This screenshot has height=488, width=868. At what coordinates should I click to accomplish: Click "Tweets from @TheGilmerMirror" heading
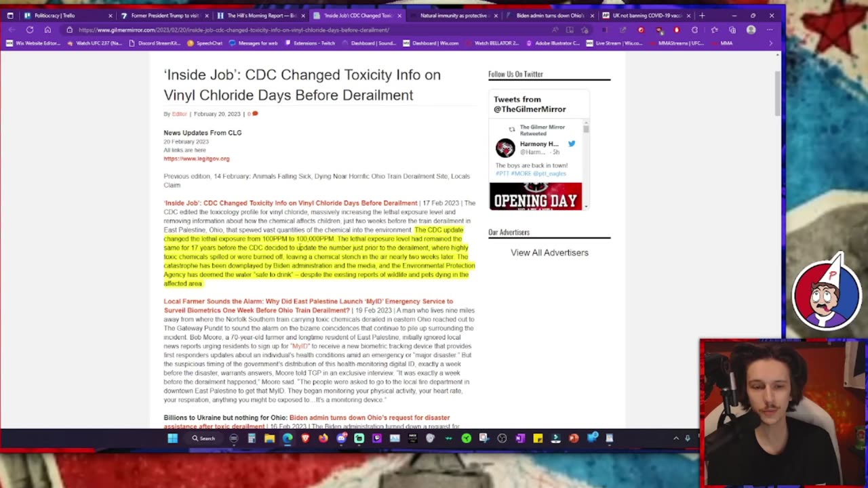click(x=530, y=104)
